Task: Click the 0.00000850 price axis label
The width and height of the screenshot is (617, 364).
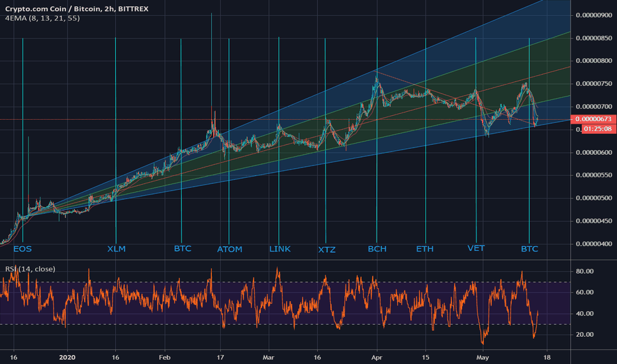Action: 594,38
